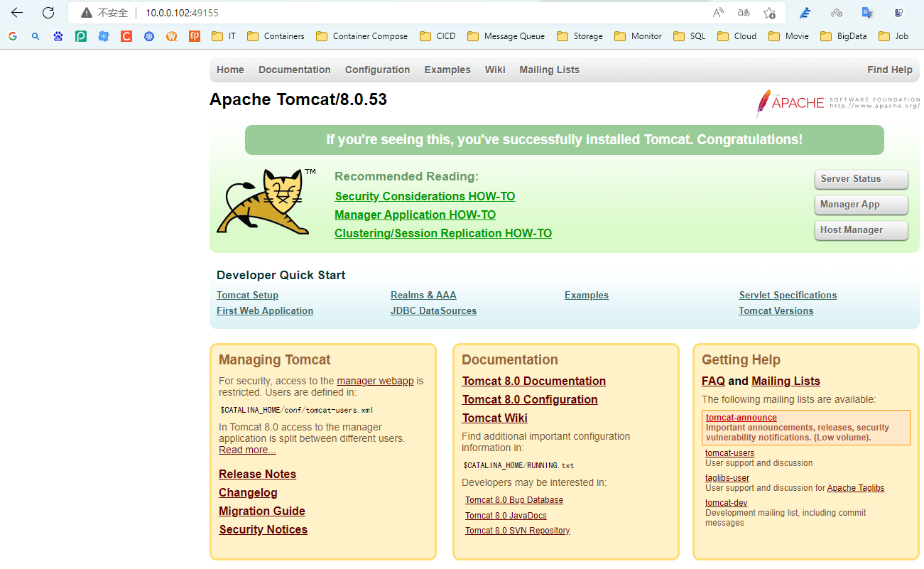Open Examples in the Tomcat navigation bar
Image resolution: width=924 pixels, height=569 pixels.
pos(447,70)
